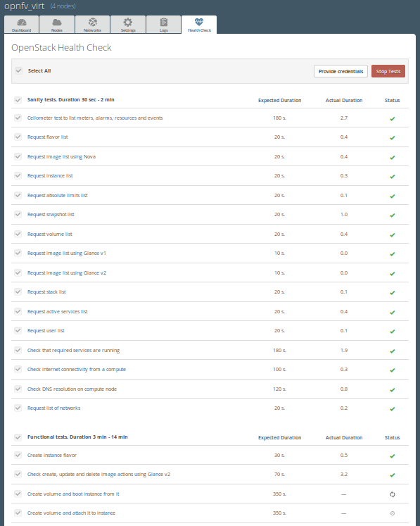Uncheck Check DNS resolution on compute node
420x526 pixels.
tap(18, 389)
